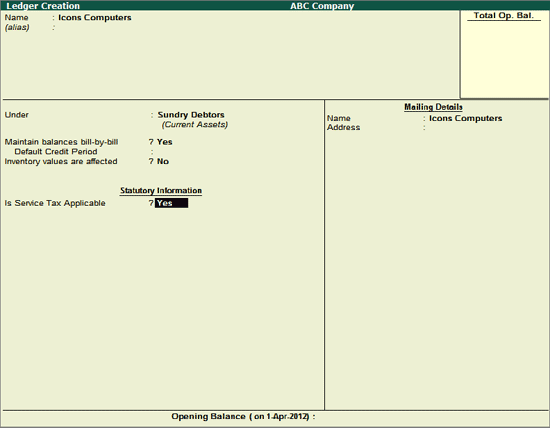
Task: Click the Mailing Details heading
Action: point(433,107)
